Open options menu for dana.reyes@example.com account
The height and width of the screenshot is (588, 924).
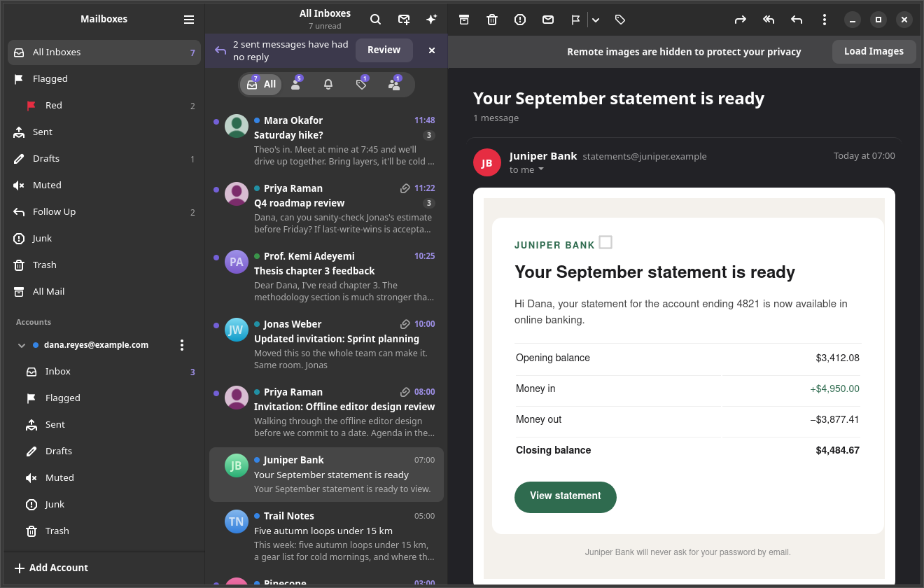(x=182, y=345)
